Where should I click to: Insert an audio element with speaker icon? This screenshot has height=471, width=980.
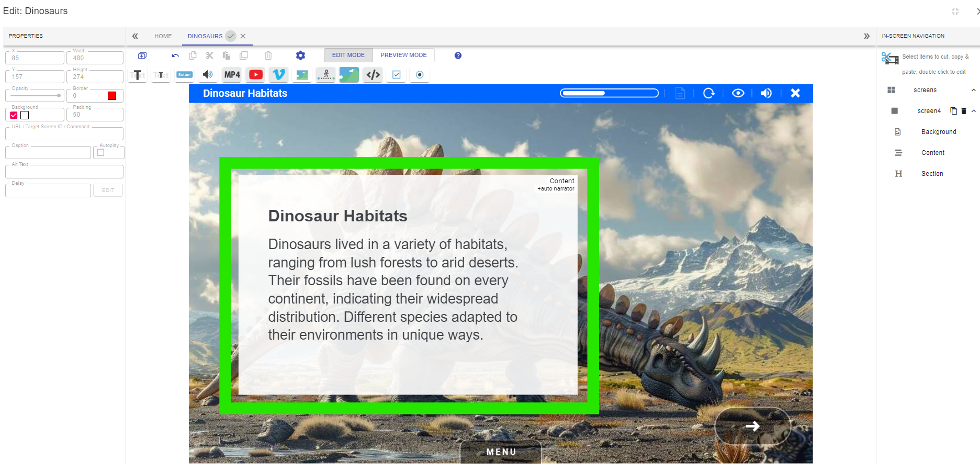208,75
